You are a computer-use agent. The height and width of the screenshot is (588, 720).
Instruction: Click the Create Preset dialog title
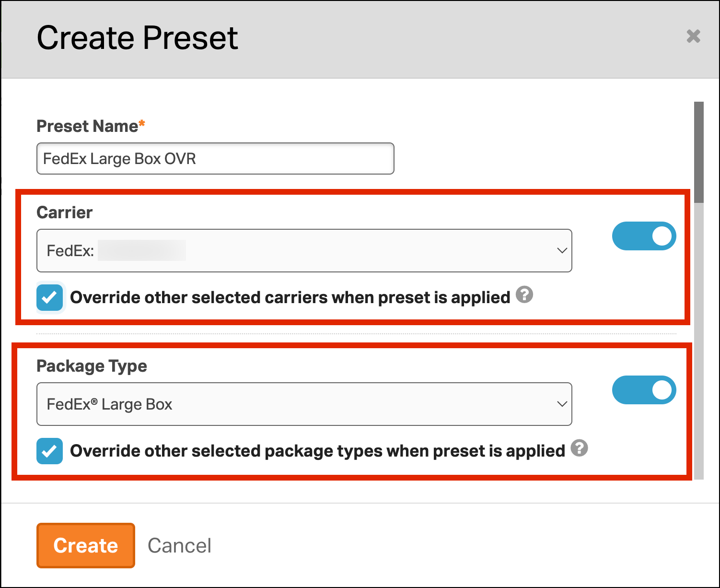138,38
